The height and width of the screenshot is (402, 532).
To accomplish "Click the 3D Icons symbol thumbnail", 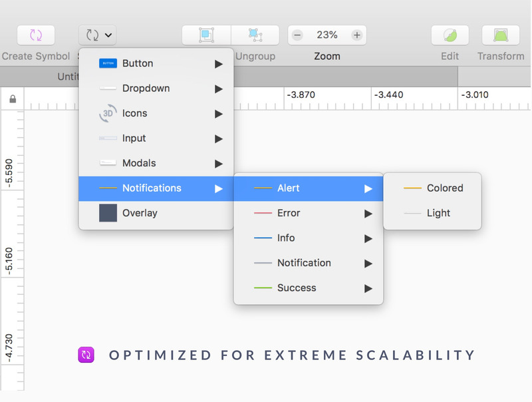I will (108, 113).
